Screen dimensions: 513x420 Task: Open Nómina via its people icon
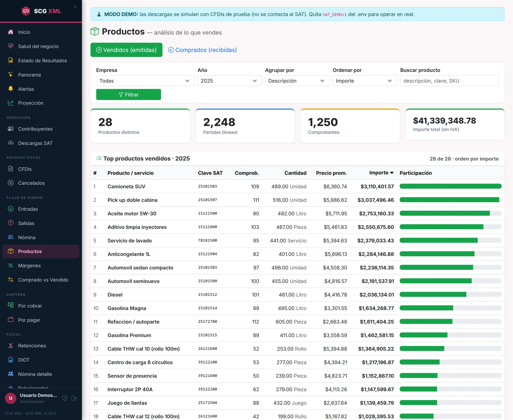click(x=11, y=237)
